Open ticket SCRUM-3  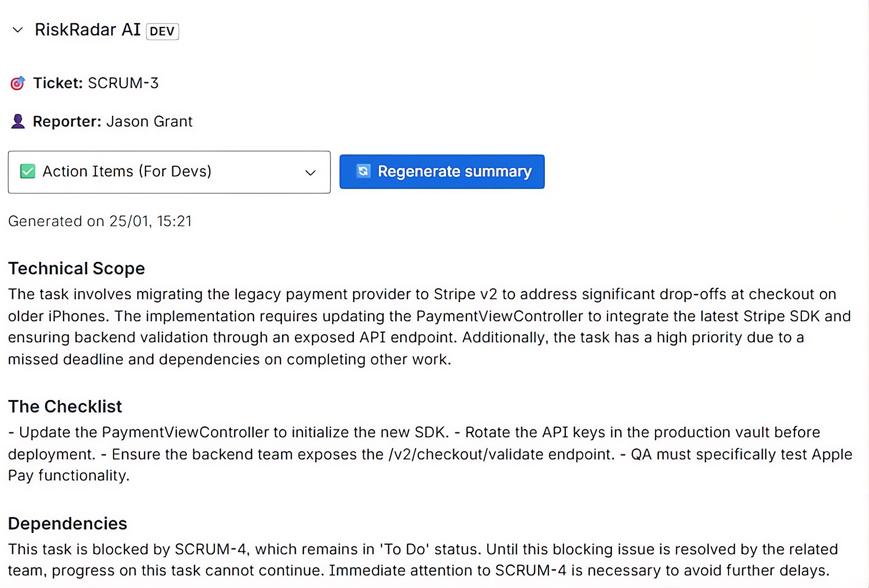pos(123,83)
